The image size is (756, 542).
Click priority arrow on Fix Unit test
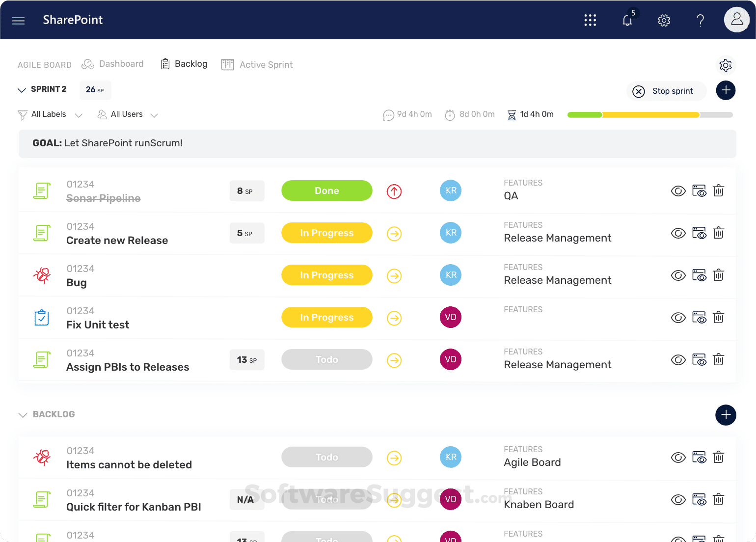394,318
